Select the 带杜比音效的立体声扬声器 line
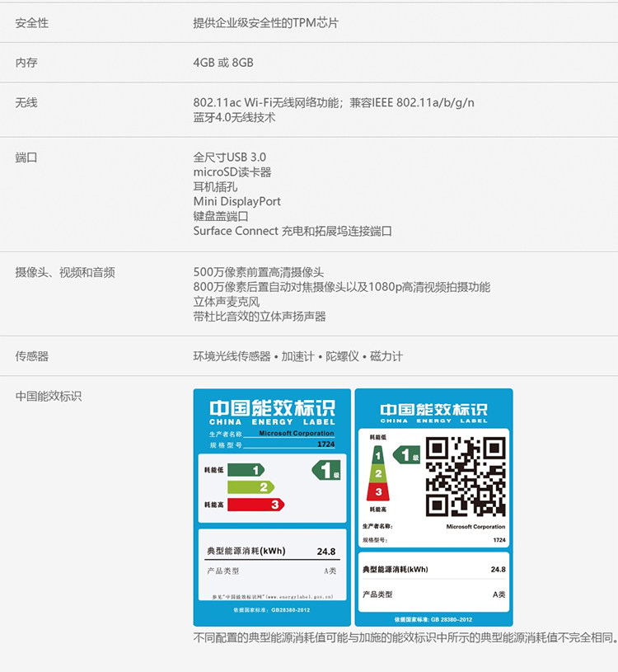Screen dimensions: 618x672 tap(260, 317)
